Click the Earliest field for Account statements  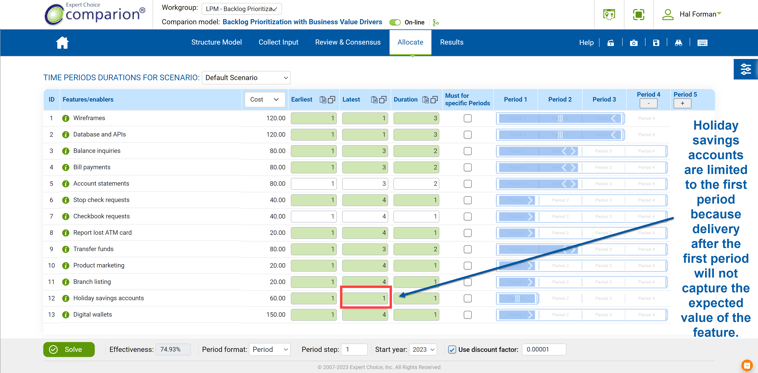coord(314,184)
